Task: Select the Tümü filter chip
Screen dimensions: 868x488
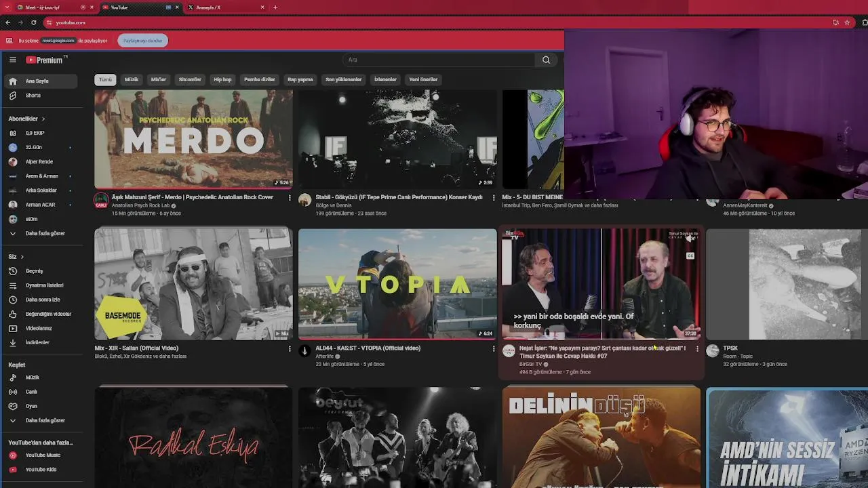Action: [105, 79]
